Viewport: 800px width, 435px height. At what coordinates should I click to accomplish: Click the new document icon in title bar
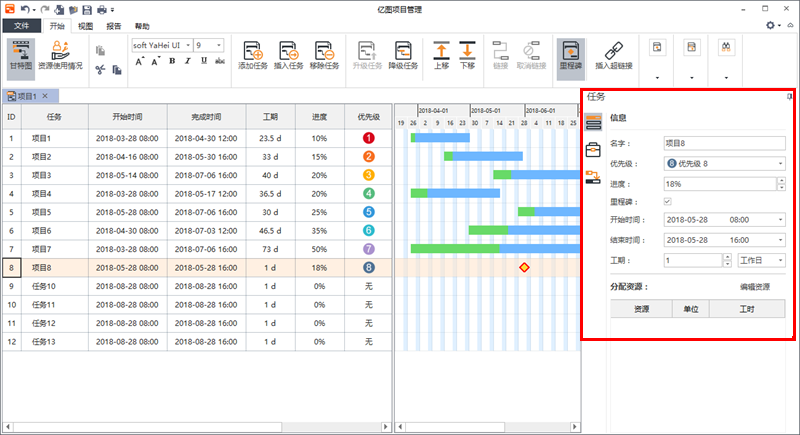coord(60,9)
